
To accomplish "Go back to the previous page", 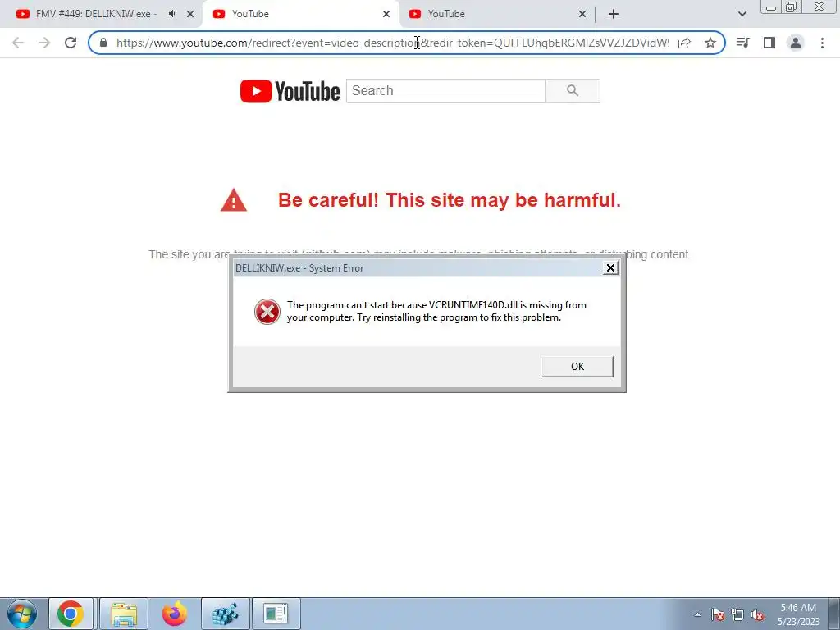I will click(x=18, y=43).
